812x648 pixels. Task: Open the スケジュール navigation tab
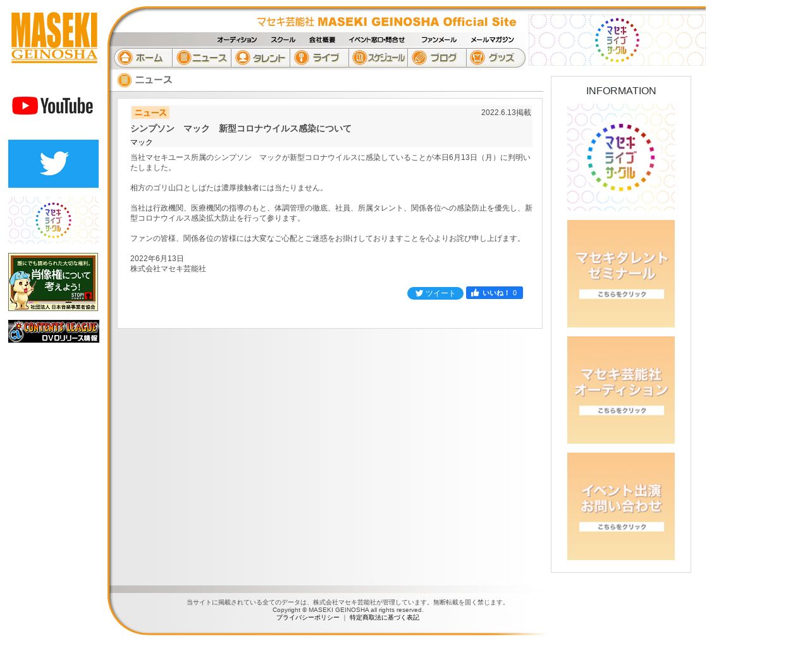click(378, 58)
